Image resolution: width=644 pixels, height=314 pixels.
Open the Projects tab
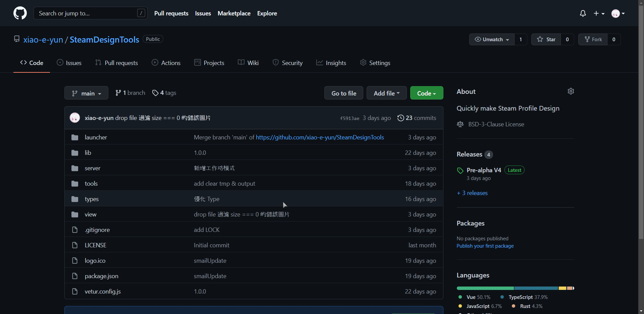[209, 63]
